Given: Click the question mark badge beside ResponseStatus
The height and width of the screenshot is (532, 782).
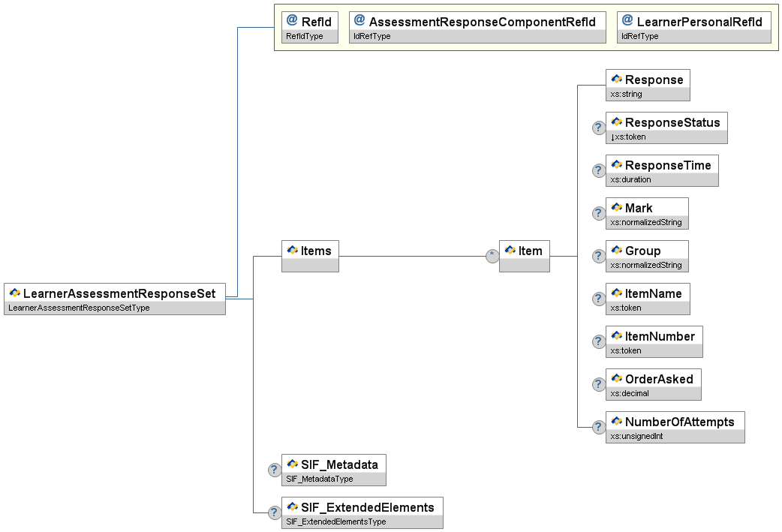Looking at the screenshot, I should 599,128.
